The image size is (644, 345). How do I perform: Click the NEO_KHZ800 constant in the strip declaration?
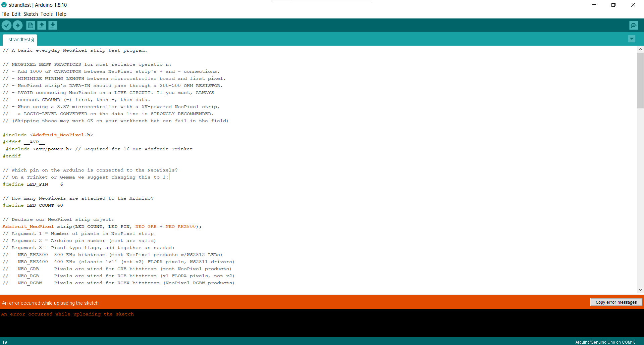180,227
